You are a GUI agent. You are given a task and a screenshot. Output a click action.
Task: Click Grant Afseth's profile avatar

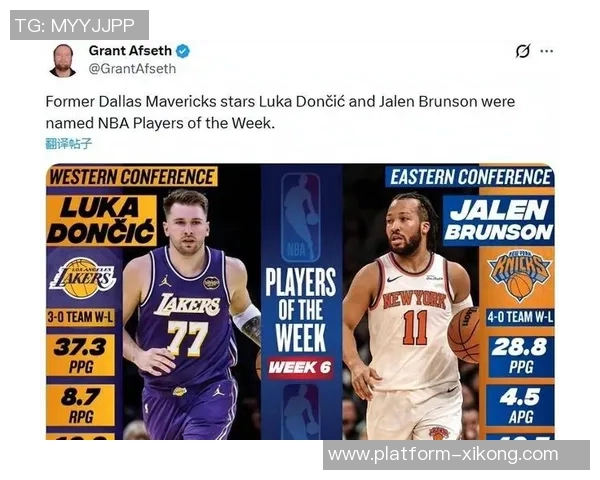pos(63,60)
